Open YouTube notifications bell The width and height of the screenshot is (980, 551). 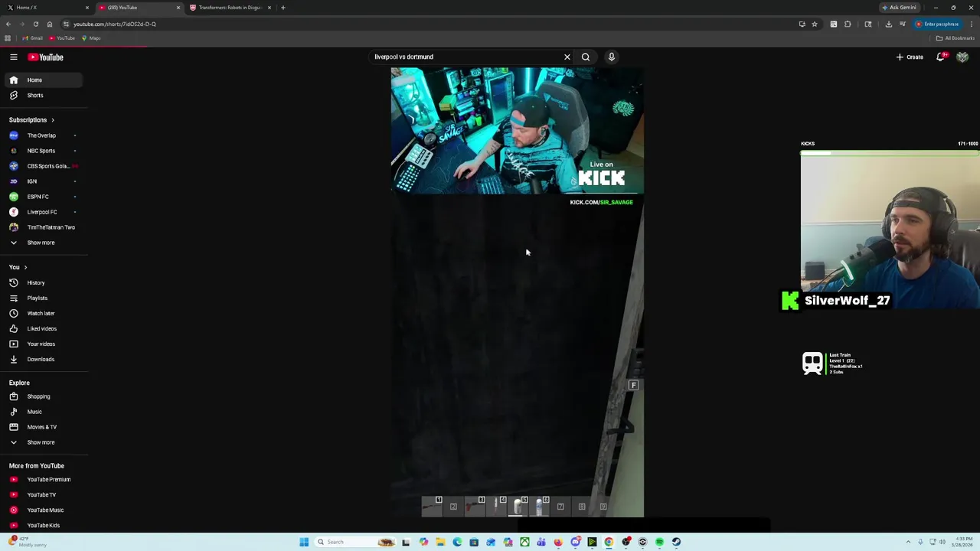click(x=941, y=57)
